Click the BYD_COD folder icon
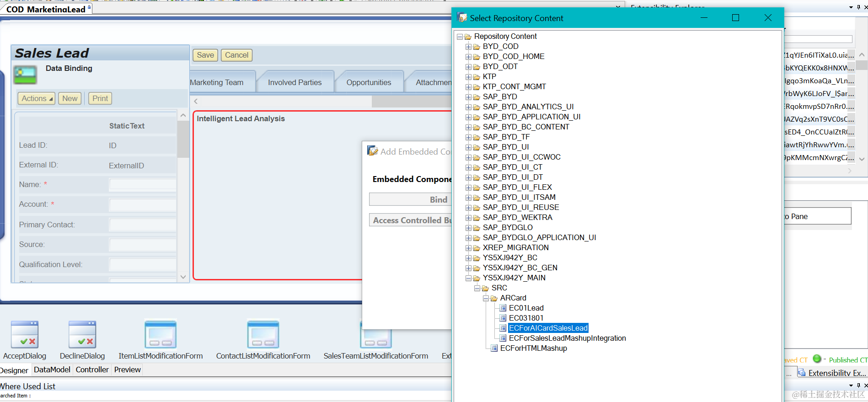 coord(477,47)
